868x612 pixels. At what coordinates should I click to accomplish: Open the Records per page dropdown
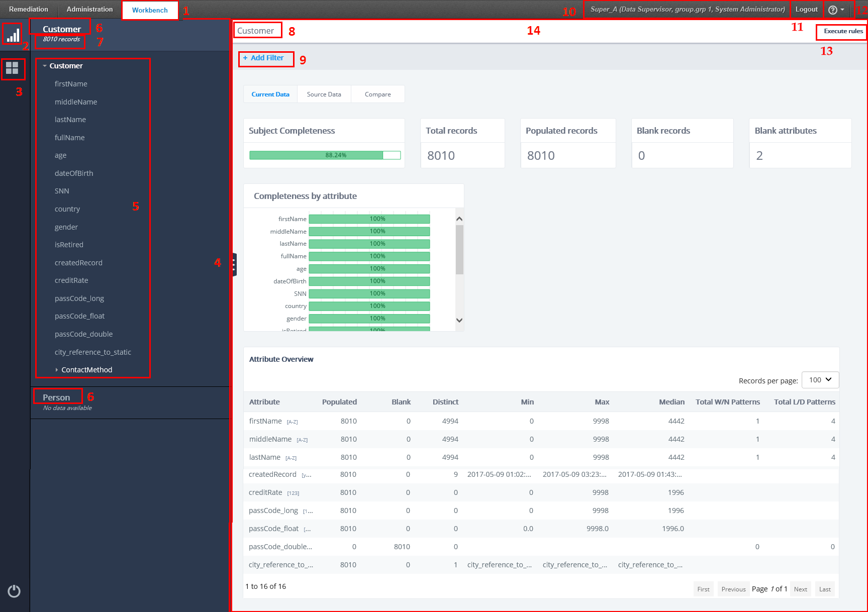pyautogui.click(x=820, y=380)
